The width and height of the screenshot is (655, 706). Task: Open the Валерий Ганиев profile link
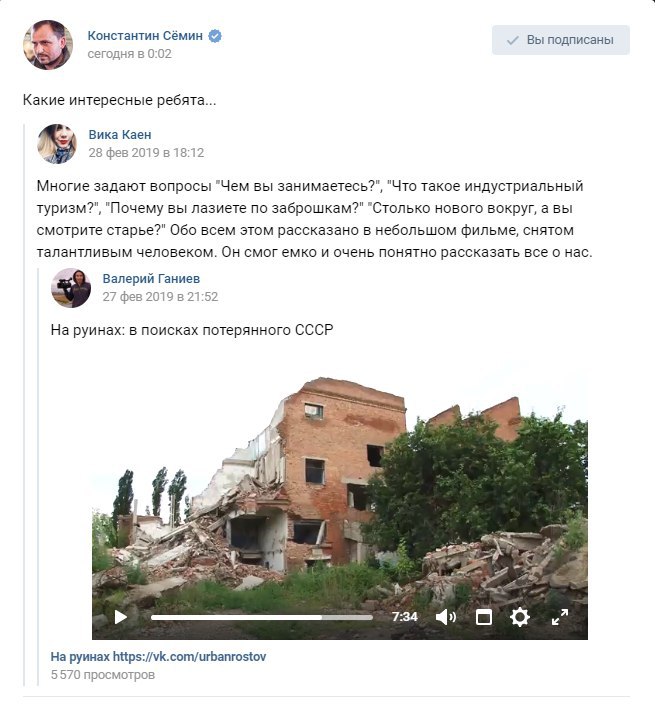point(151,279)
